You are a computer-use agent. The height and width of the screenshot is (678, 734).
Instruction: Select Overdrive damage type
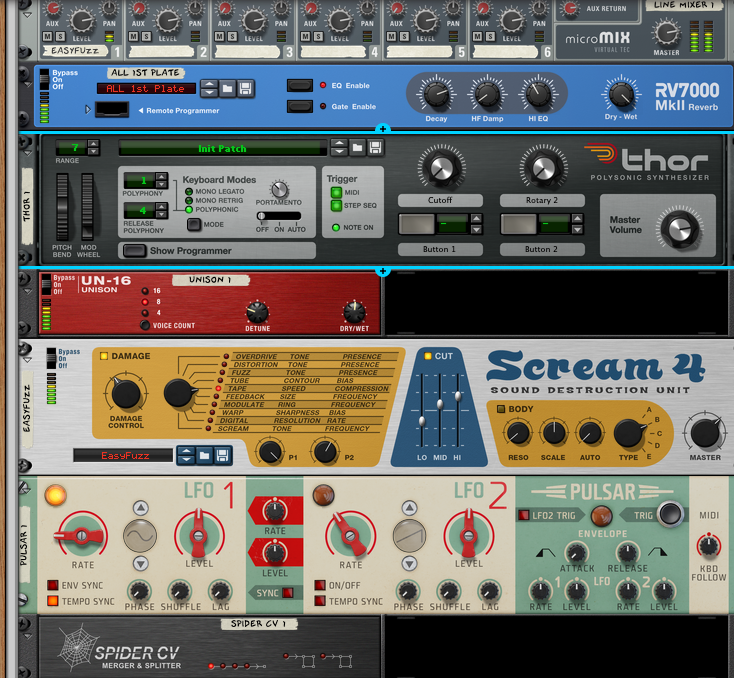[226, 356]
